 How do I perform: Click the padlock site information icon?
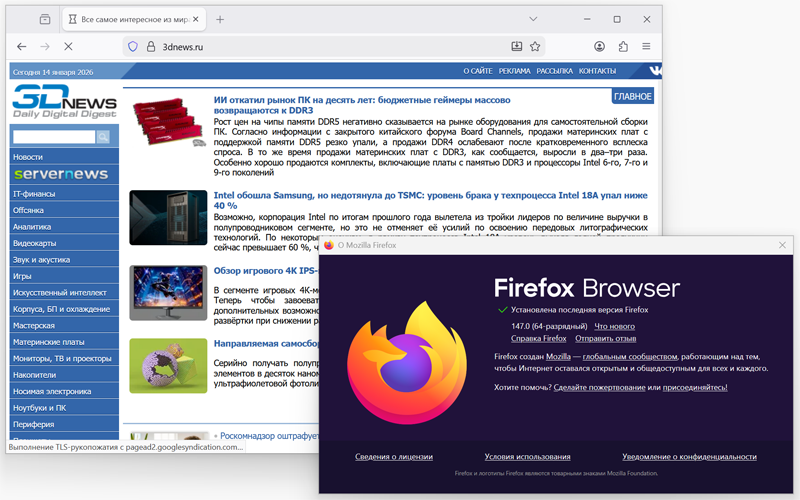point(152,46)
